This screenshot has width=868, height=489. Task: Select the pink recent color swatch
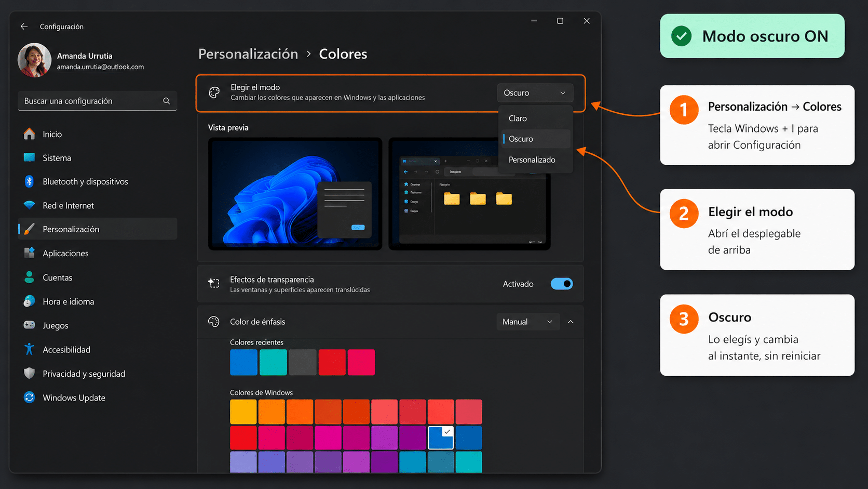(x=361, y=362)
